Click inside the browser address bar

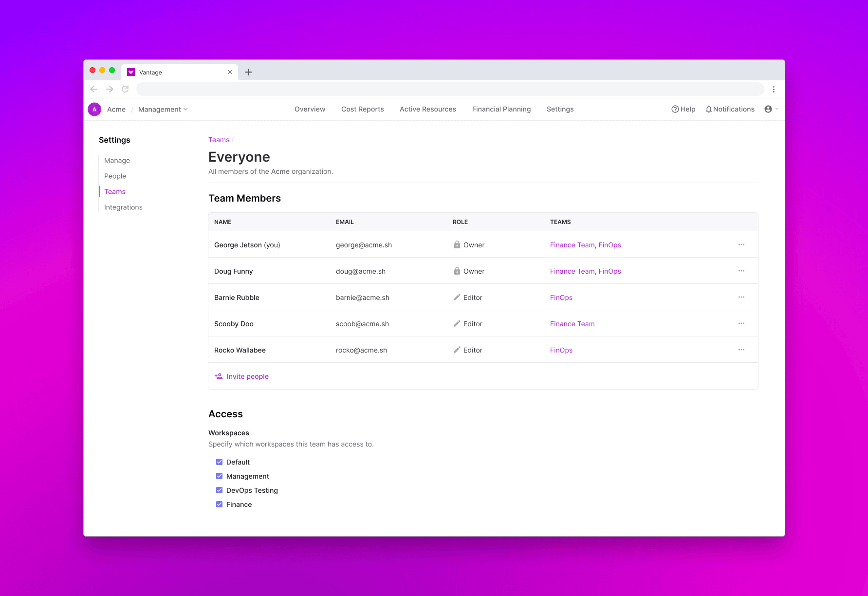coord(438,89)
